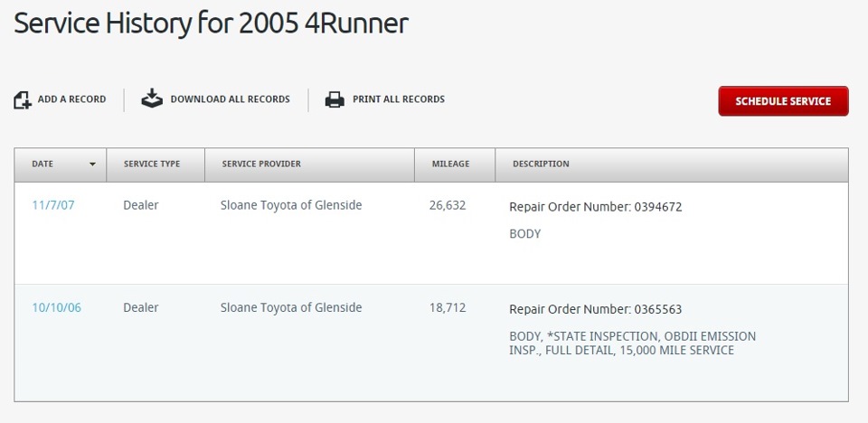Click the Download All Records tray icon
This screenshot has height=423, width=868.
[152, 99]
